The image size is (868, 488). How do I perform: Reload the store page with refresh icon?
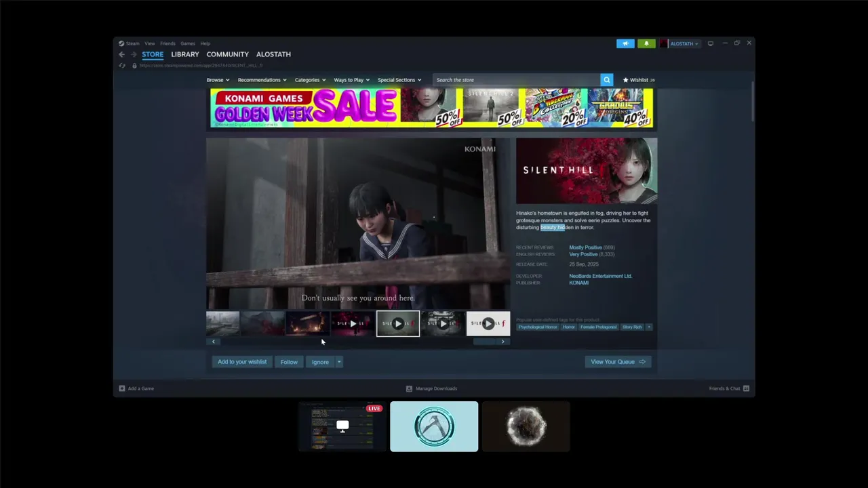coord(122,66)
